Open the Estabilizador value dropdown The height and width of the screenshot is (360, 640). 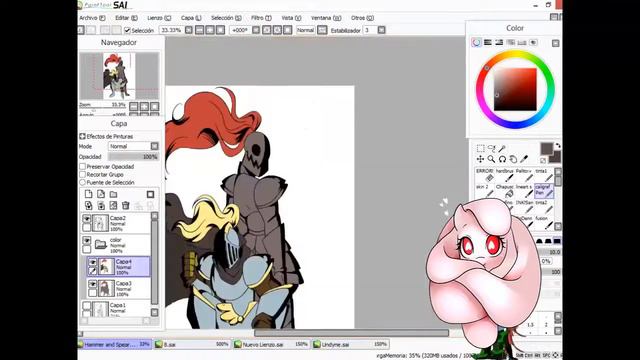click(x=381, y=30)
